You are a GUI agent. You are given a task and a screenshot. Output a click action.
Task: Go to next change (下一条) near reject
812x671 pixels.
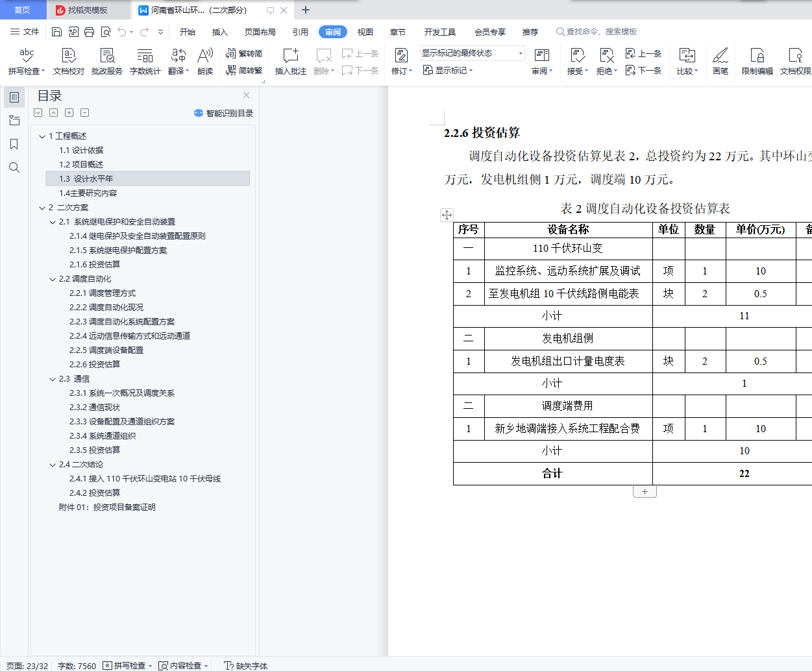(643, 70)
